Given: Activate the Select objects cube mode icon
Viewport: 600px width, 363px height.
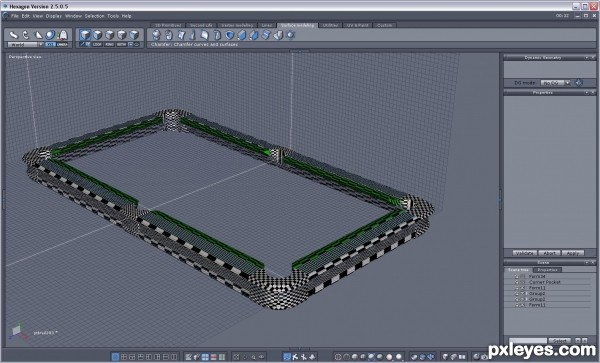Looking at the screenshot, I should (x=85, y=35).
